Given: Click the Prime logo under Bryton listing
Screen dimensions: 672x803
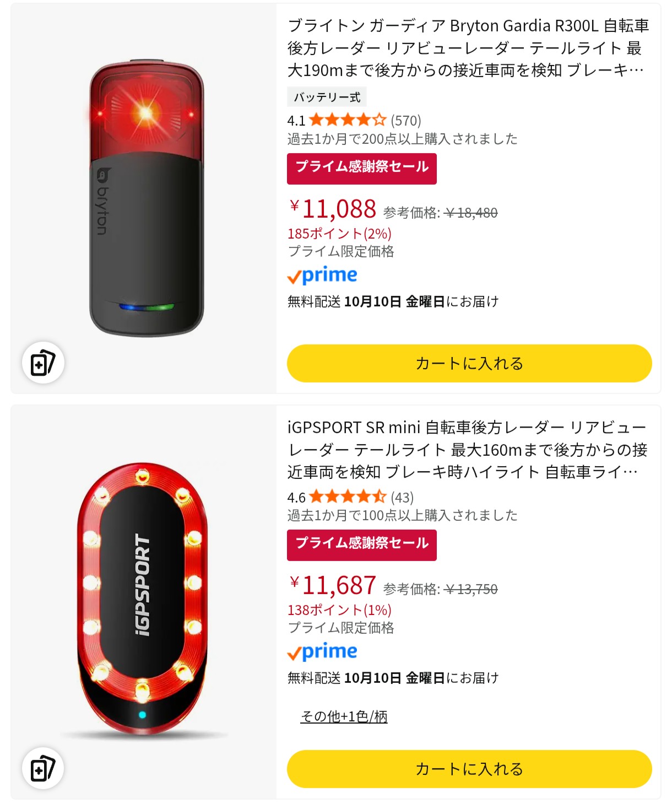Looking at the screenshot, I should click(x=322, y=275).
